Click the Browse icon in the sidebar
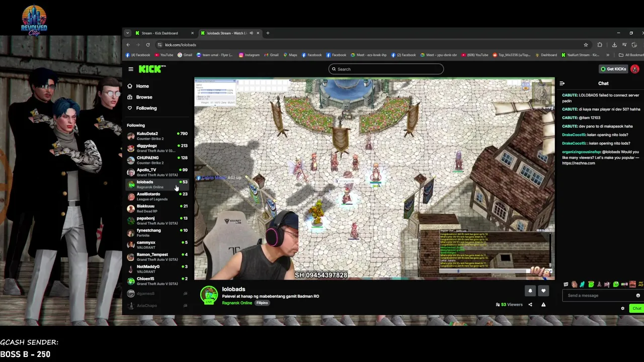The image size is (644, 362). click(130, 97)
